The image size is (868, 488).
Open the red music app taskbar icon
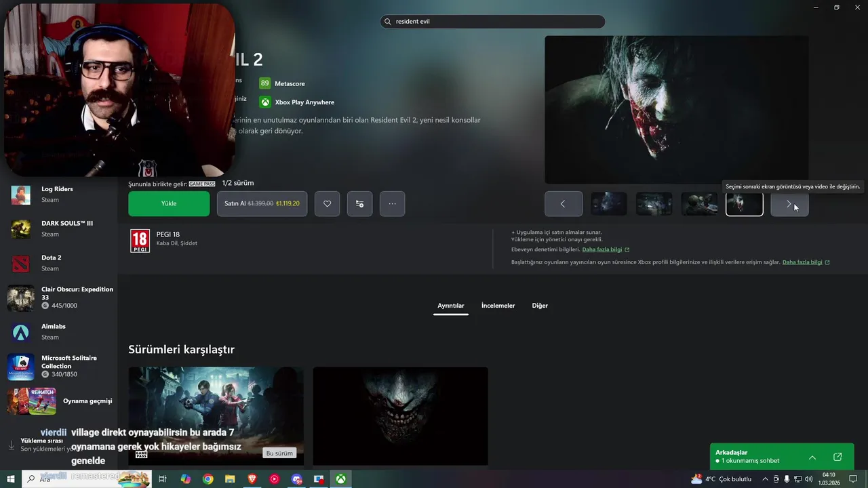(274, 479)
